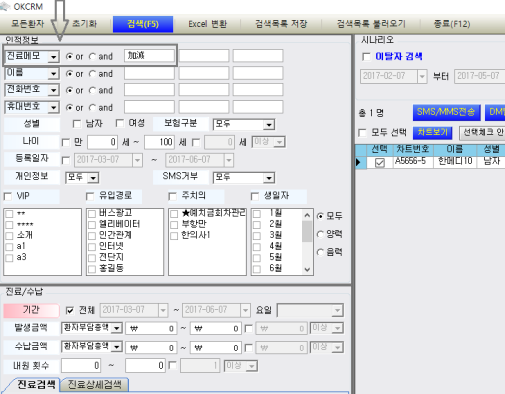This screenshot has height=394, width=505.
Task: Run the search with 검색(F5)
Action: [x=143, y=24]
